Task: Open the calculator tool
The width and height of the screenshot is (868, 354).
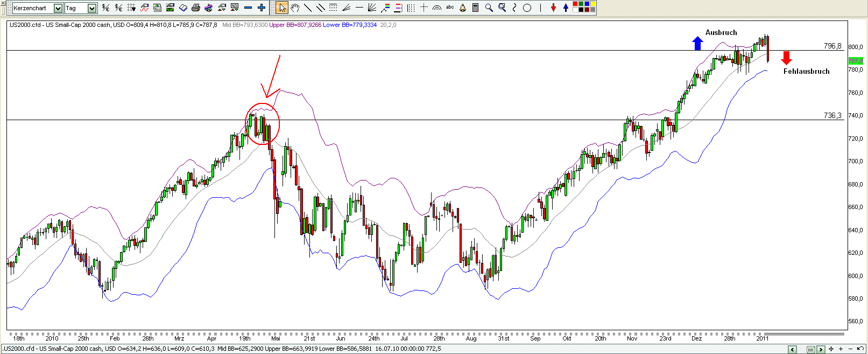Action: [x=475, y=8]
